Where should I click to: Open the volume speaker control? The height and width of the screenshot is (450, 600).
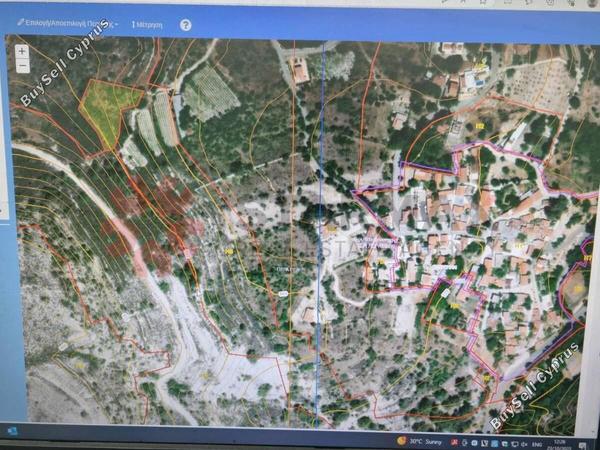(524, 445)
